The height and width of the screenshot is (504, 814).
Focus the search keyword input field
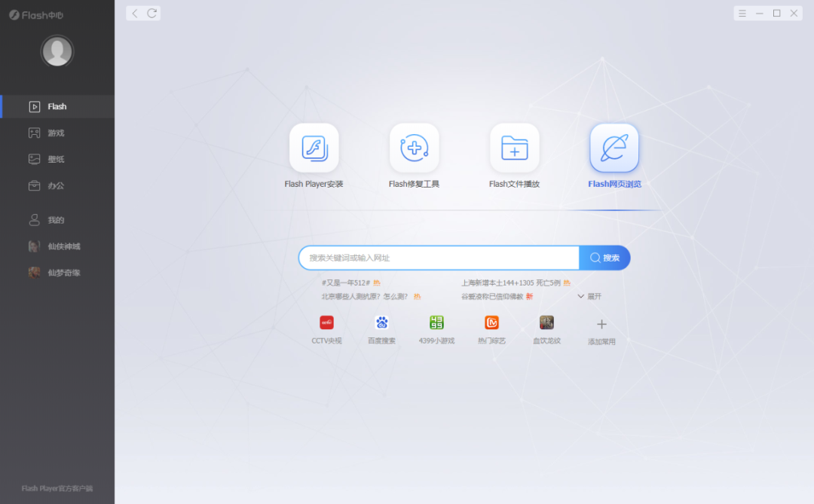pos(439,258)
